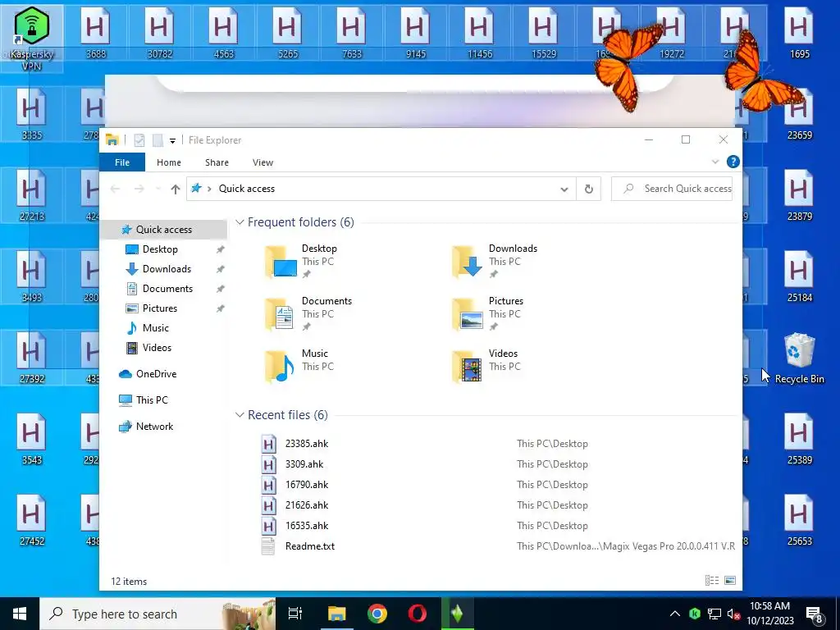The height and width of the screenshot is (630, 840).
Task: Show hidden system tray icons
Action: [675, 614]
